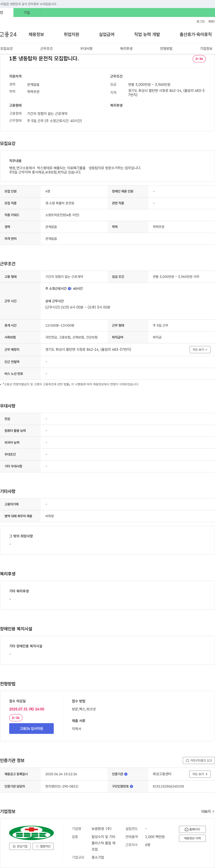Click the D-36 badge near job title
This screenshot has width=215, height=868.
point(199,59)
